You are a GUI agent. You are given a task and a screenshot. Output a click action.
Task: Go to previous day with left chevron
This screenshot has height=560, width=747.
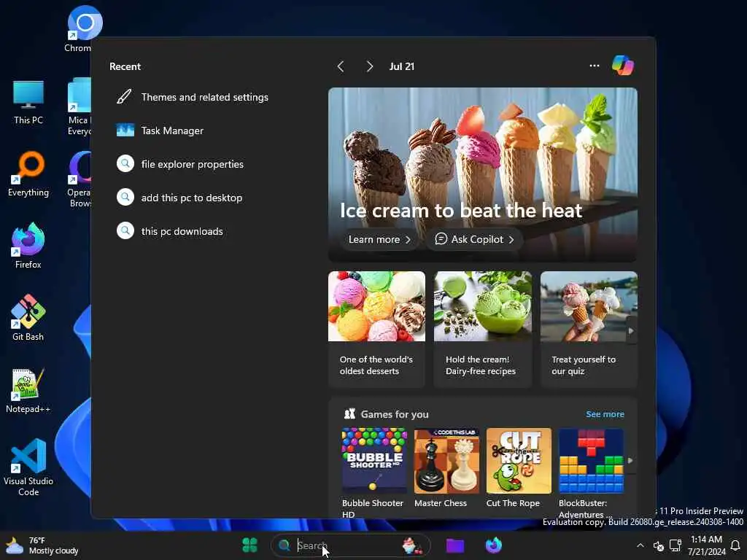(x=341, y=66)
